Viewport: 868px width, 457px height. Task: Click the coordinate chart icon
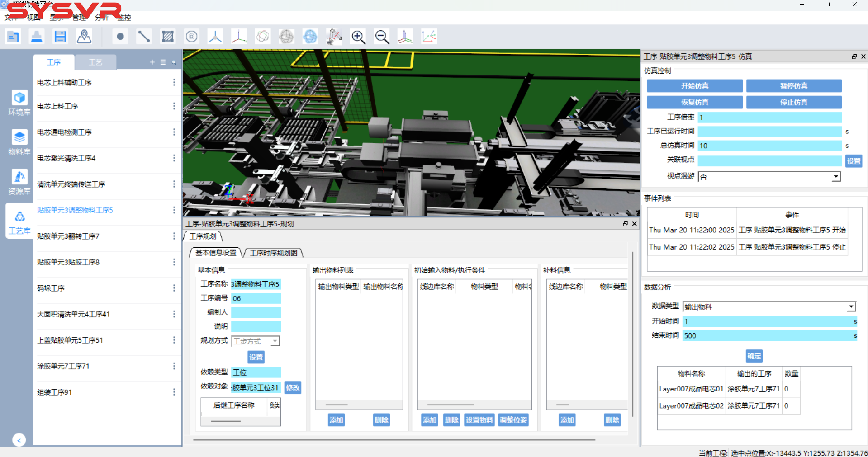tap(429, 37)
